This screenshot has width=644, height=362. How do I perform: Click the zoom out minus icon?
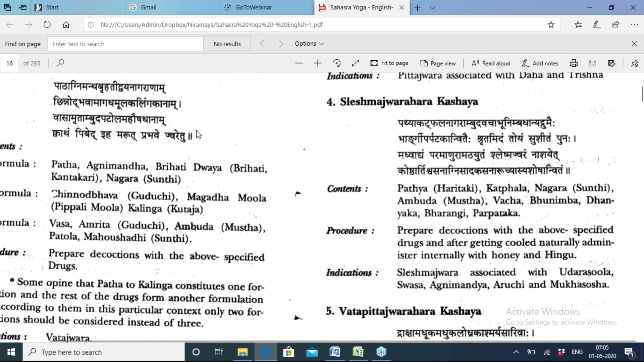tap(299, 63)
